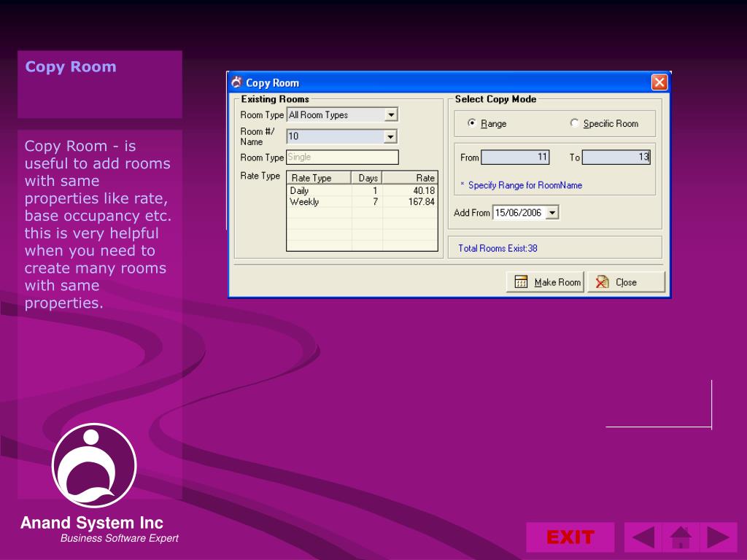The image size is (747, 560).
Task: Select the Daily rate row
Action: pyautogui.click(x=362, y=190)
